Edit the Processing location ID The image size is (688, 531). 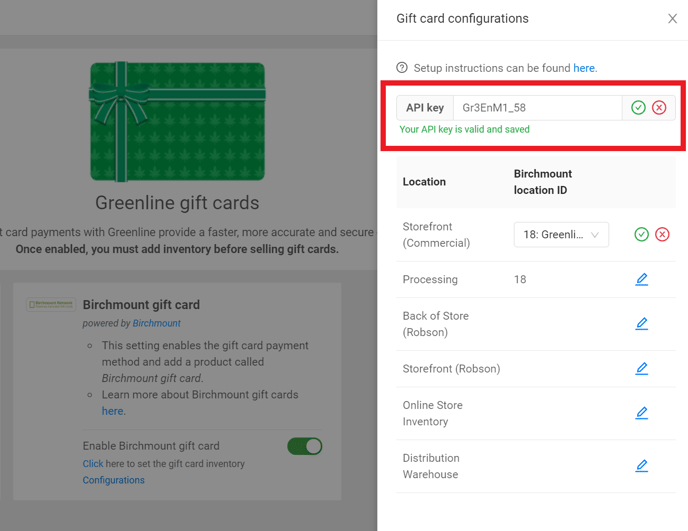pos(642,280)
